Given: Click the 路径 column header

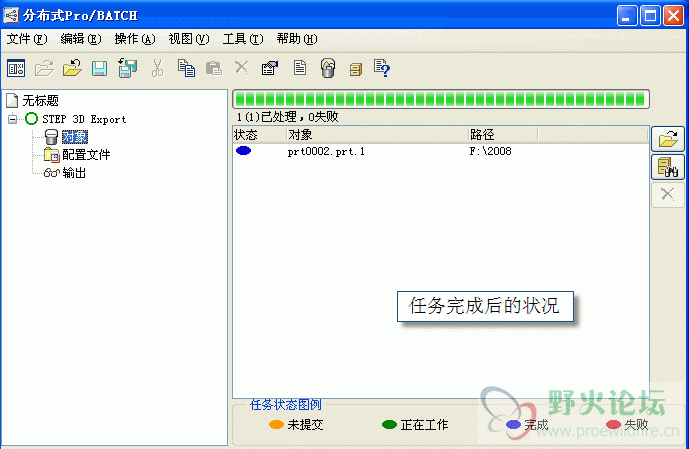Looking at the screenshot, I should pos(503,134).
